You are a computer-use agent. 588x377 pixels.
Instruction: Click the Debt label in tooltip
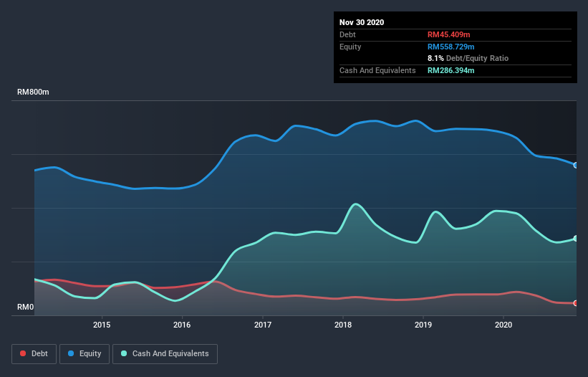click(x=347, y=34)
